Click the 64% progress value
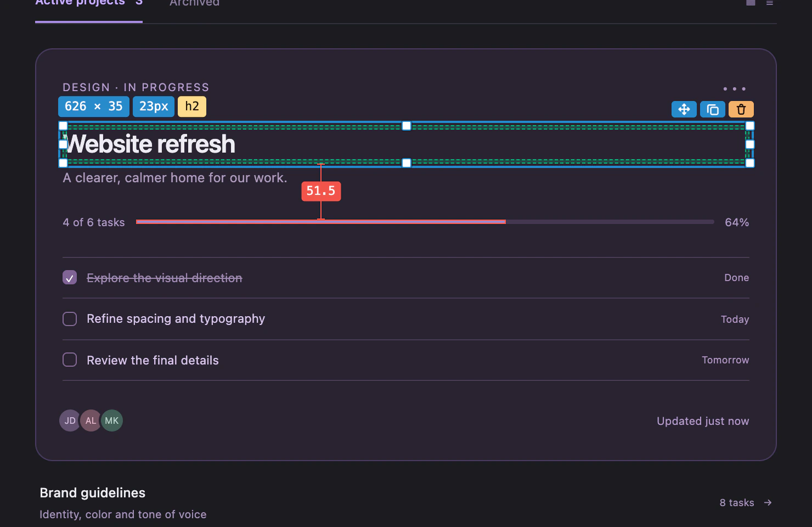 737,222
